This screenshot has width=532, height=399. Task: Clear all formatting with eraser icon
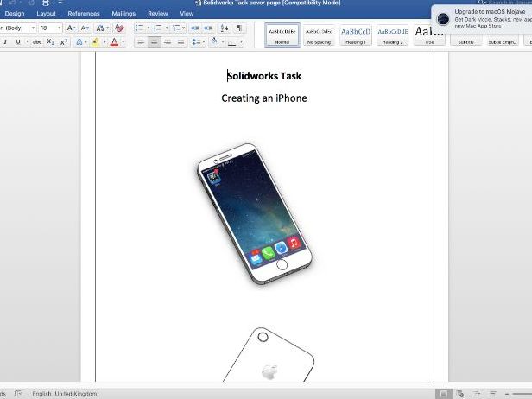(x=119, y=28)
